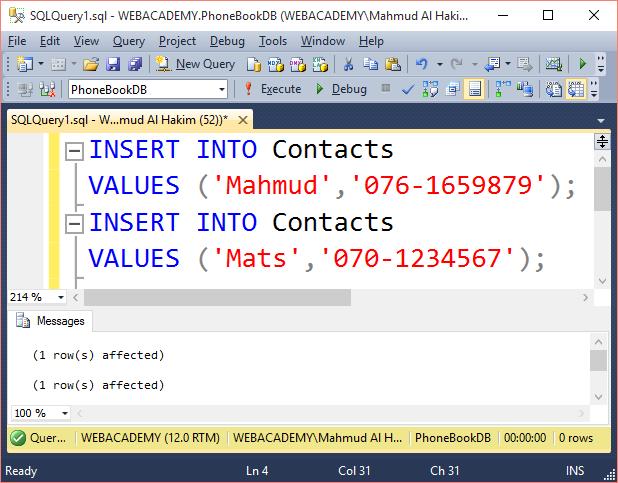The height and width of the screenshot is (483, 618).
Task: Click the Execute button
Action: (273, 90)
